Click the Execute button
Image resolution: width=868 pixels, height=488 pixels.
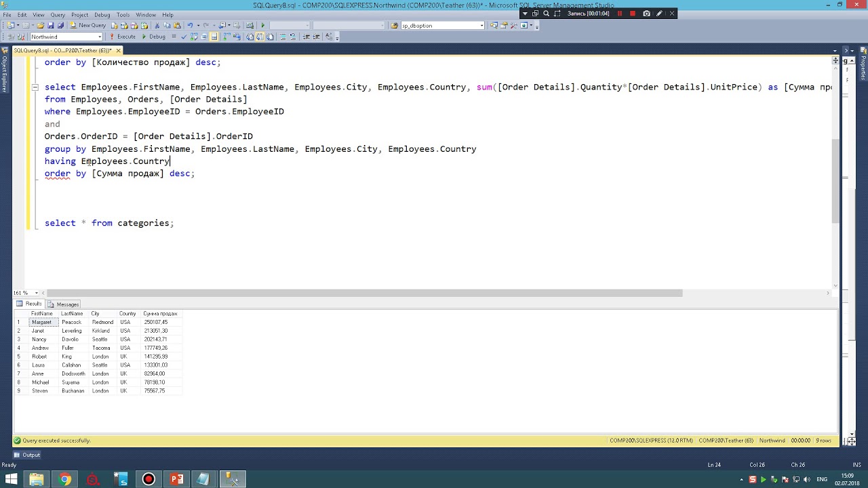click(x=122, y=37)
